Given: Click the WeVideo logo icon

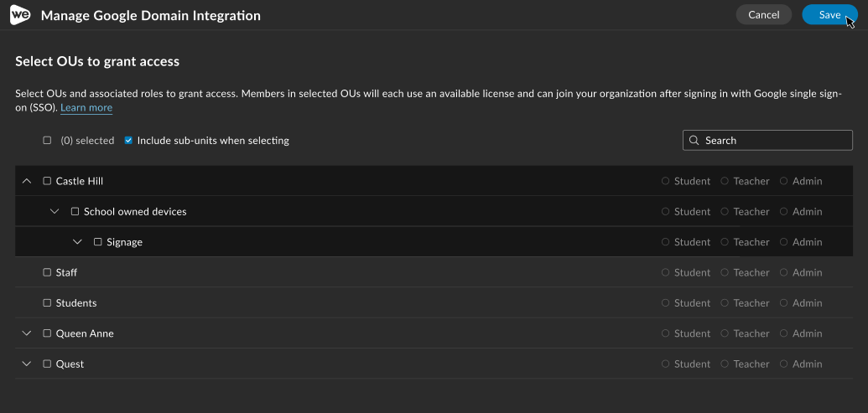Looking at the screenshot, I should click(20, 15).
